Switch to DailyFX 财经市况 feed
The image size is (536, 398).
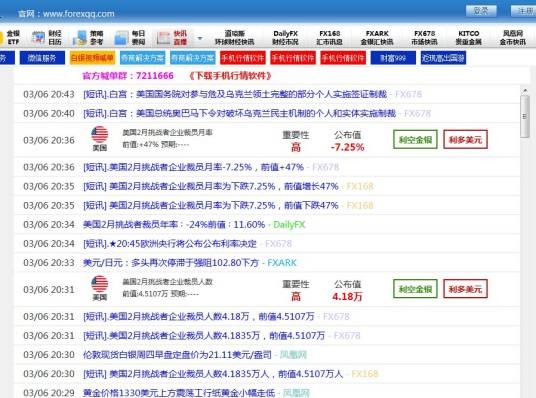(x=285, y=38)
